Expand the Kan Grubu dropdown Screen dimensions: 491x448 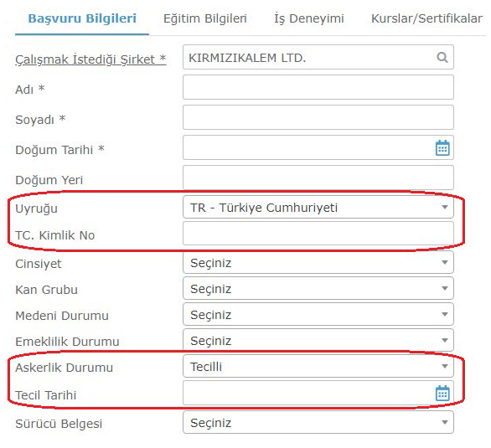tap(318, 288)
